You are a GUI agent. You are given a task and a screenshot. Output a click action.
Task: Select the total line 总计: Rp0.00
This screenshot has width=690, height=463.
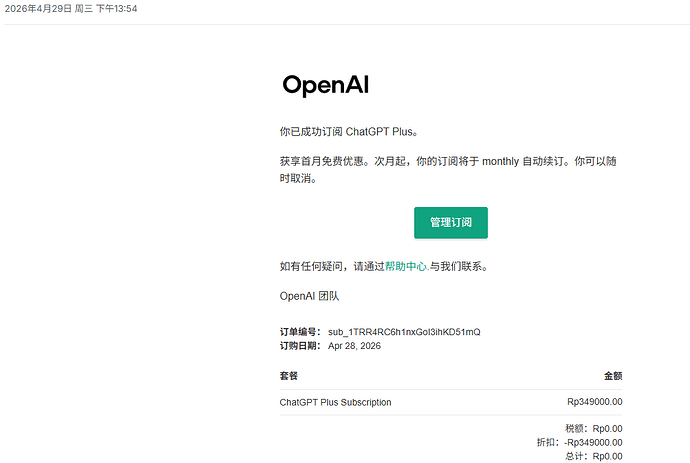594,456
